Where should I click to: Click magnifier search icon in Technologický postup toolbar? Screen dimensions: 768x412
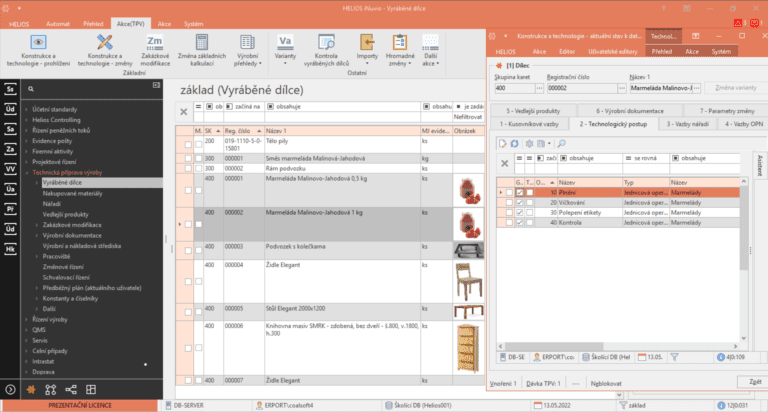561,144
